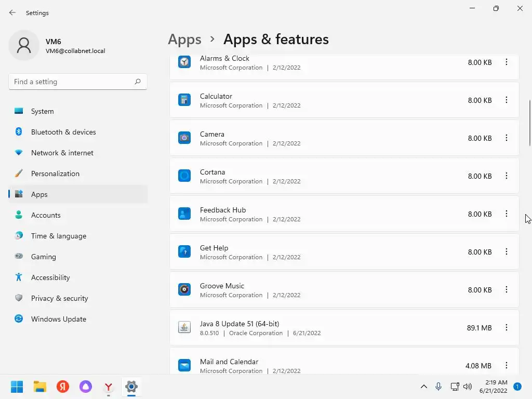Click the Camera app icon
The height and width of the screenshot is (399, 532).
[x=184, y=138]
